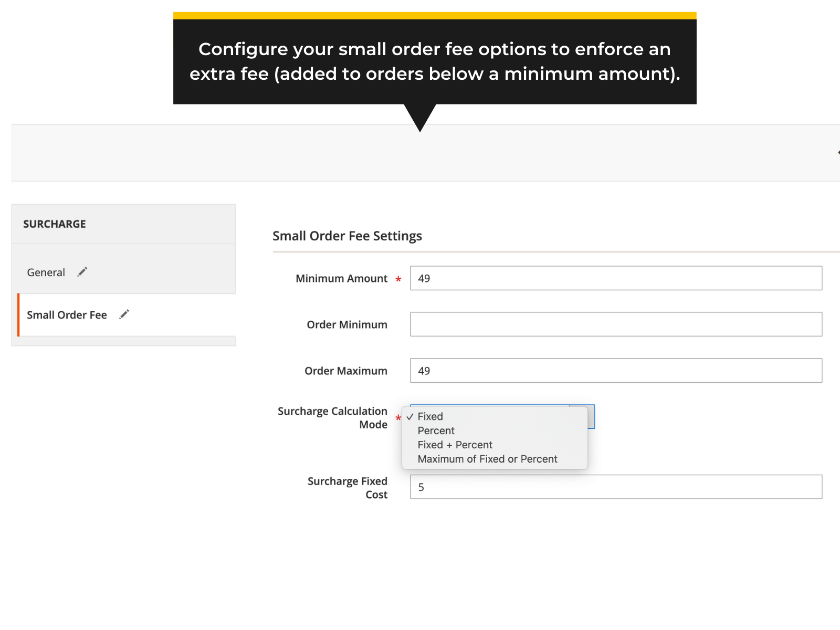Click the edit pencil next to General
Image resolution: width=840 pixels, height=630 pixels.
point(82,271)
